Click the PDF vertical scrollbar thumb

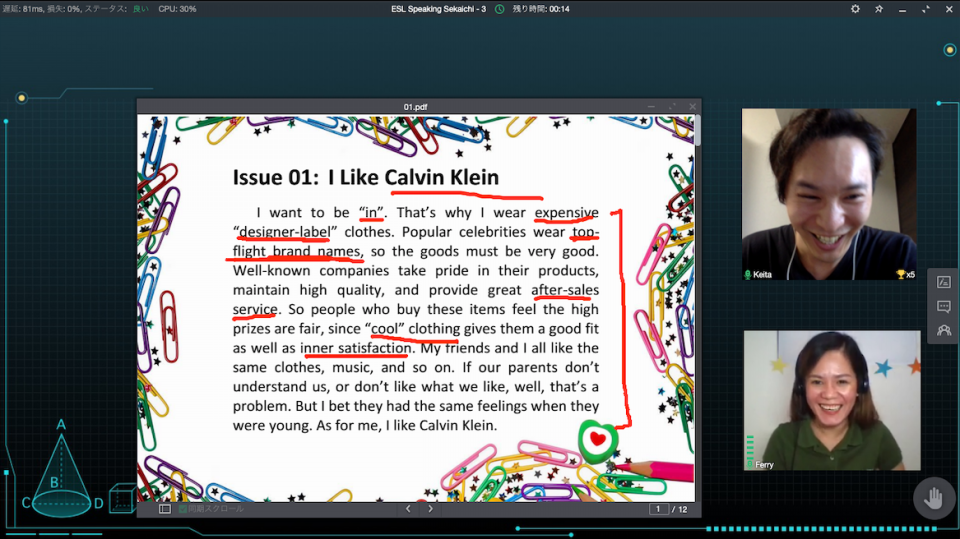click(697, 130)
